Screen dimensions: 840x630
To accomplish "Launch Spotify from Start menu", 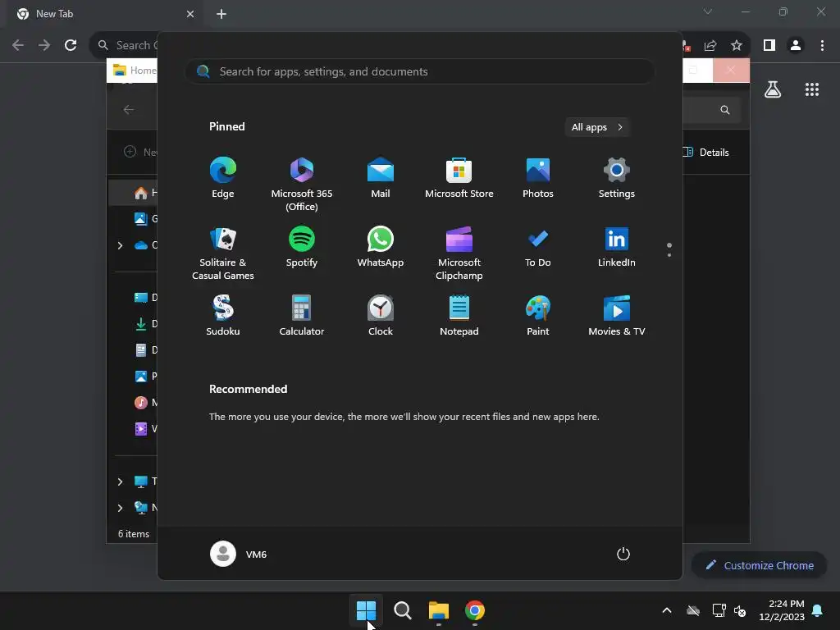I will pyautogui.click(x=302, y=246).
